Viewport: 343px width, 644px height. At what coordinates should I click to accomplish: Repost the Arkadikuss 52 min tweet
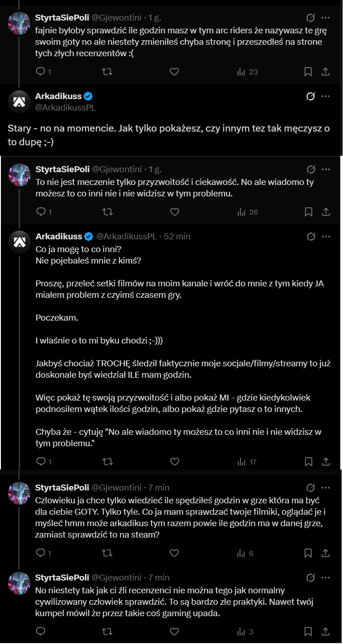click(107, 462)
